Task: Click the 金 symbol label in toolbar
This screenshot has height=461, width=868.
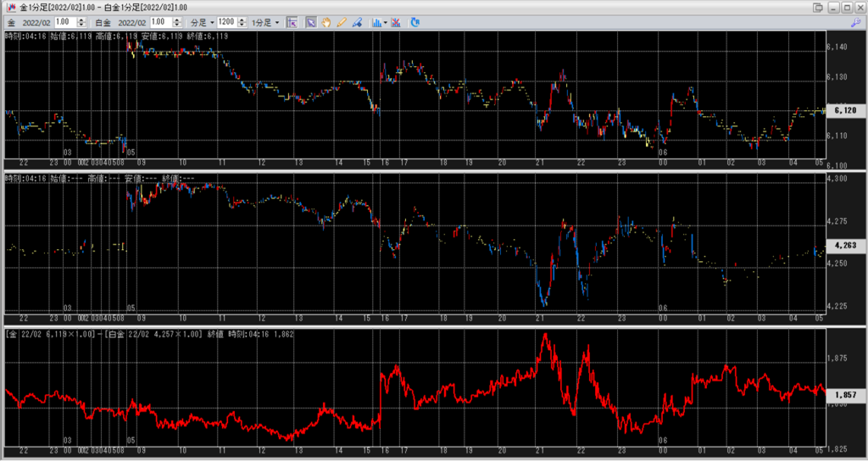Action: pos(11,22)
